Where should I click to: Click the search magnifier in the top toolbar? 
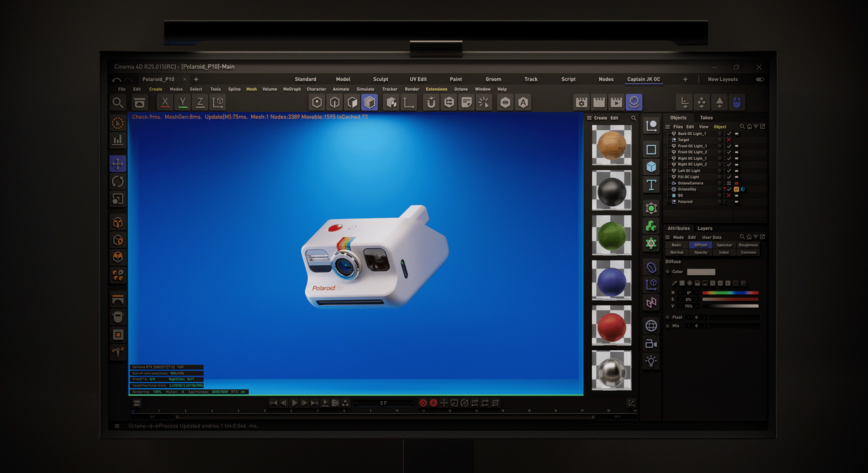point(117,102)
